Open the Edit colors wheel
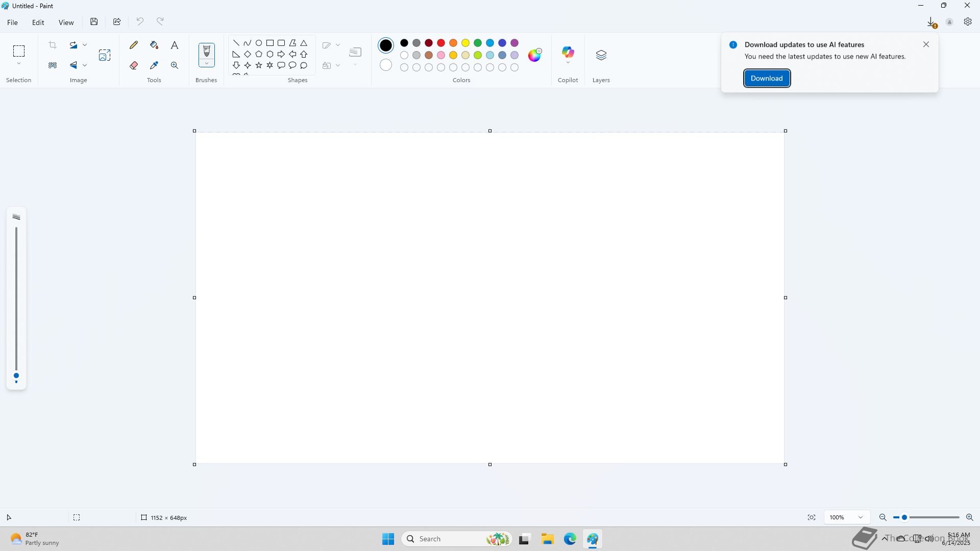980x551 pixels. (x=534, y=55)
